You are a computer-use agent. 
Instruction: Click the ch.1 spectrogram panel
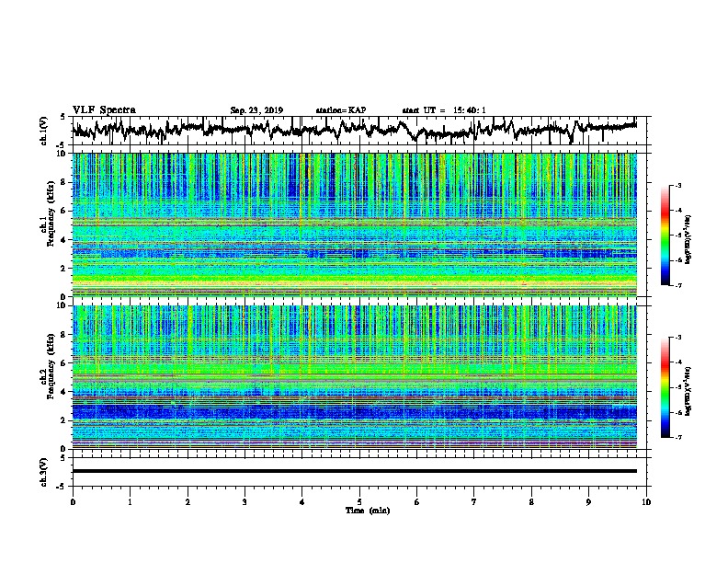(x=355, y=224)
